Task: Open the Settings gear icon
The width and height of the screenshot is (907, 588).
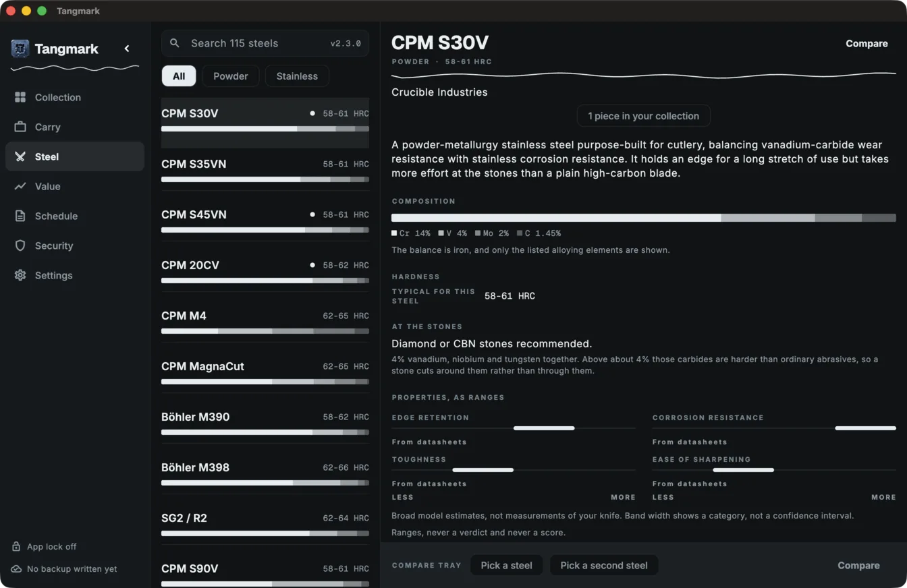Action: coord(20,275)
